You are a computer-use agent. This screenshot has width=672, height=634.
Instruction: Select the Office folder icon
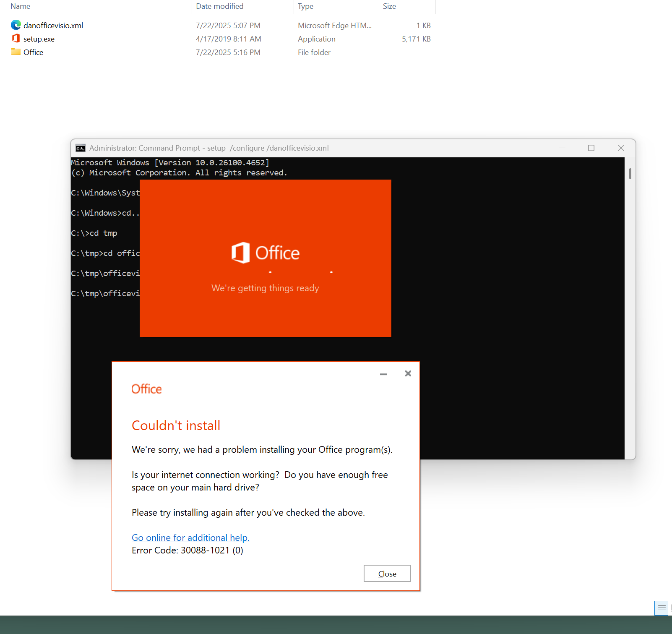(16, 52)
